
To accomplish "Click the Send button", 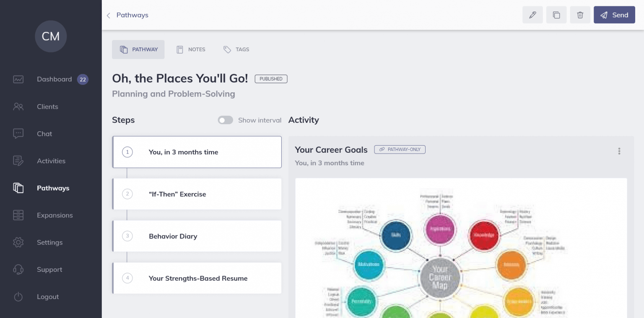I will [x=614, y=15].
